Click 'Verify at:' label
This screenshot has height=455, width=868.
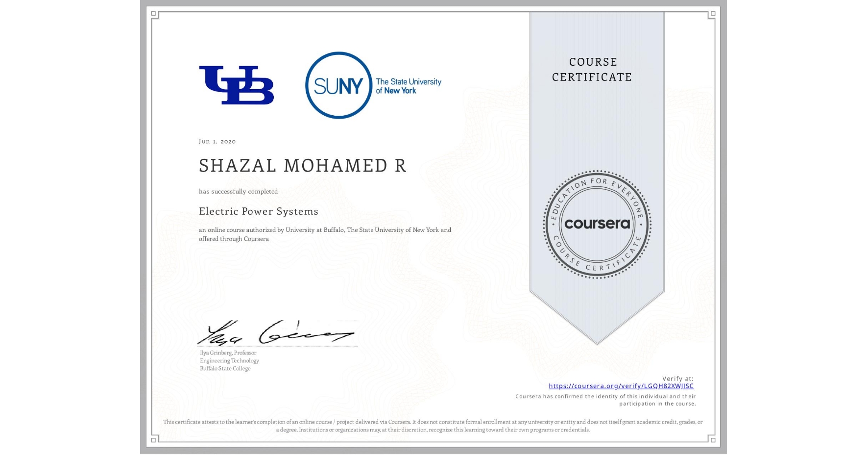(x=679, y=378)
